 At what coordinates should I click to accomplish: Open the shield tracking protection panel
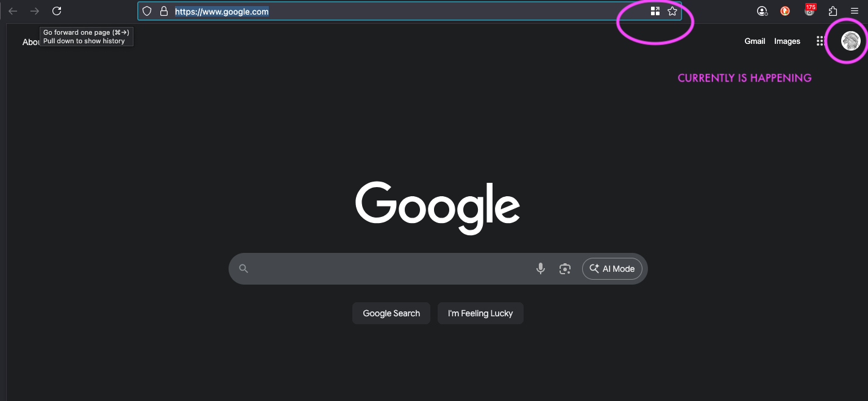click(x=147, y=11)
